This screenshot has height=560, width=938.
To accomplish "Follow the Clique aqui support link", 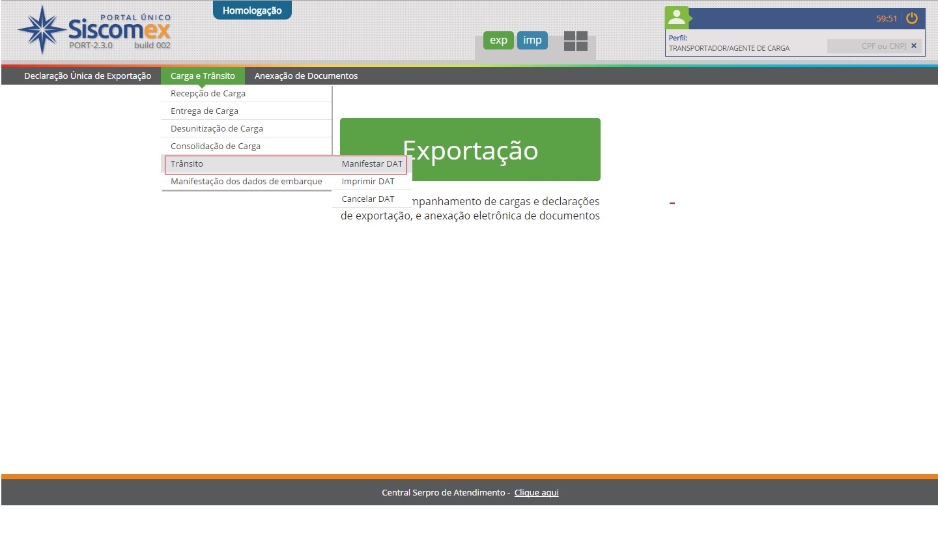I will (536, 492).
